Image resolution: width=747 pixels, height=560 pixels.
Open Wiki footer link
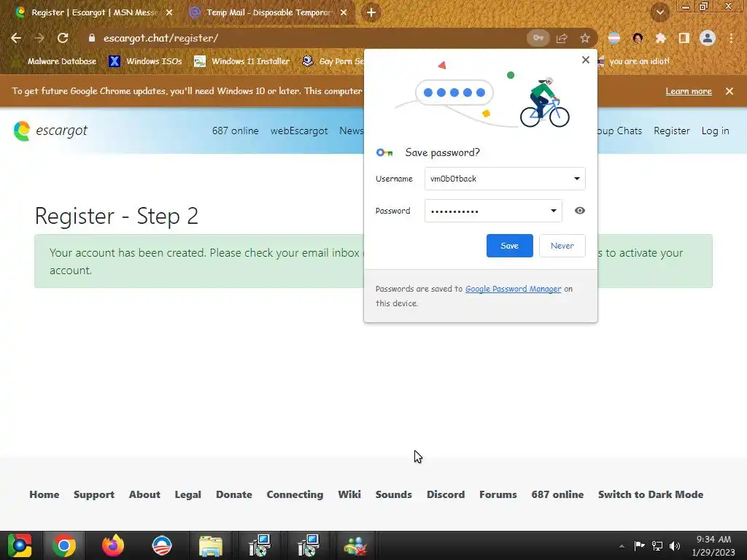349,494
